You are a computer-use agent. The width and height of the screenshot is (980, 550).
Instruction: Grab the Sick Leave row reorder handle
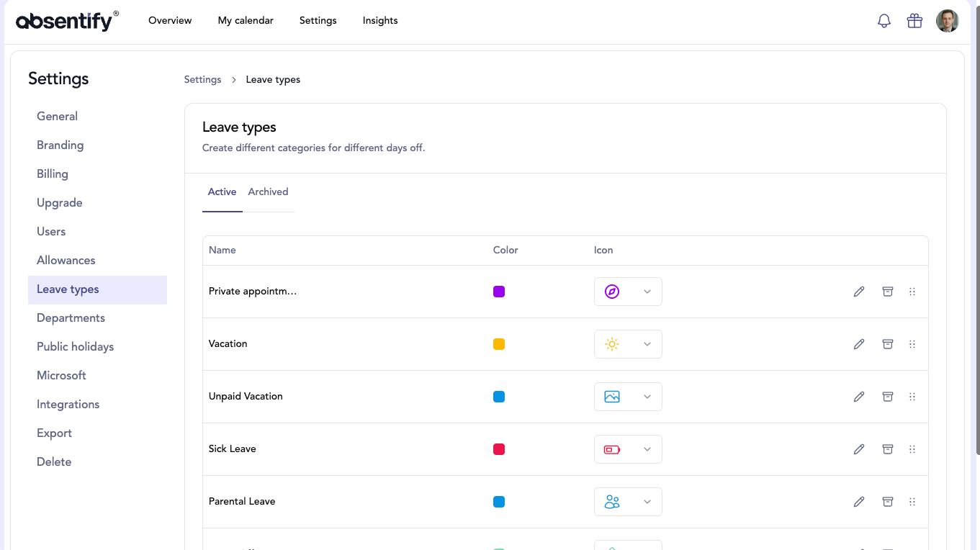912,449
